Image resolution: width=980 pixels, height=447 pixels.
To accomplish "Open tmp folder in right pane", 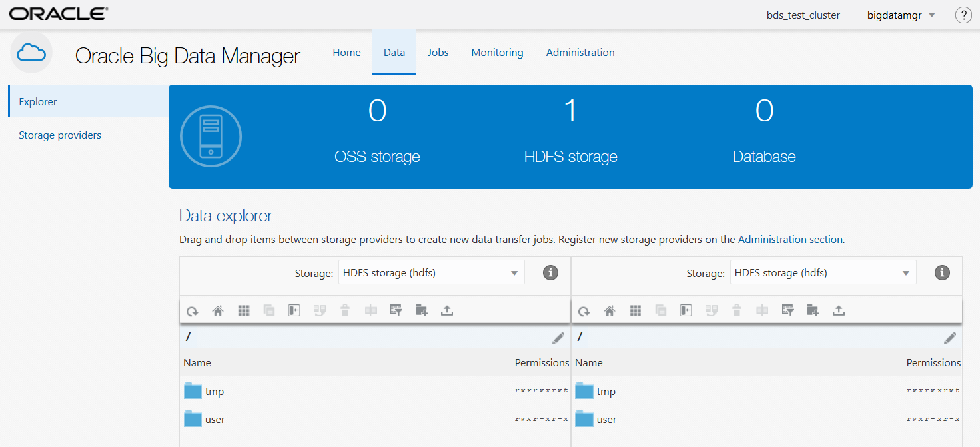I will tap(596, 391).
